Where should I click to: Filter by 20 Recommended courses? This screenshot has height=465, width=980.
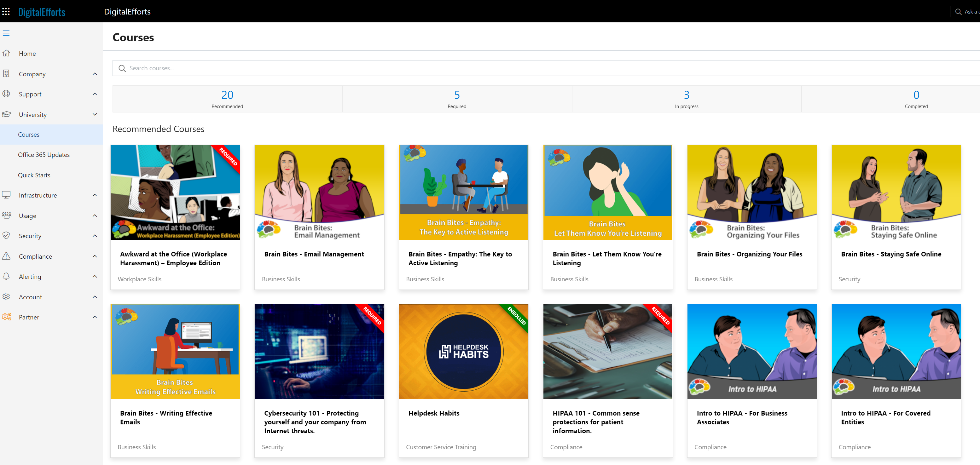pos(227,99)
